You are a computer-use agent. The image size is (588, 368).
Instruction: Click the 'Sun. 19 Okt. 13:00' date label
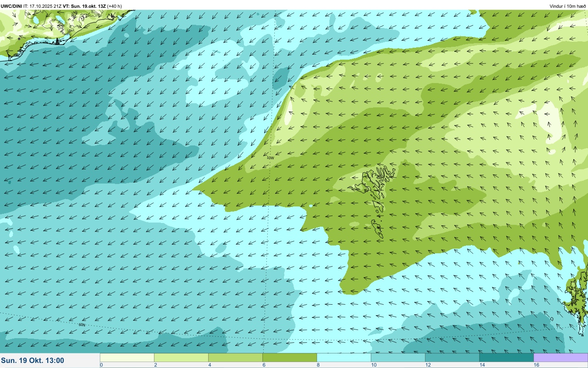(33, 361)
